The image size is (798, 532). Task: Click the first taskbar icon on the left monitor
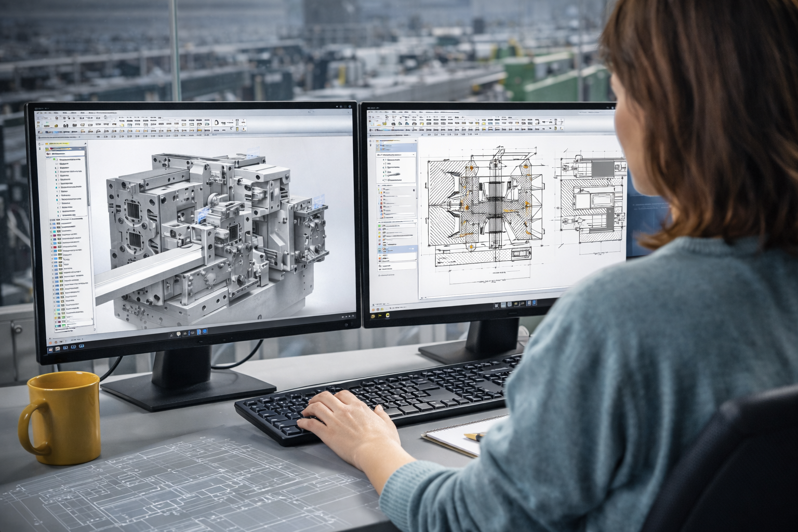coord(49,349)
